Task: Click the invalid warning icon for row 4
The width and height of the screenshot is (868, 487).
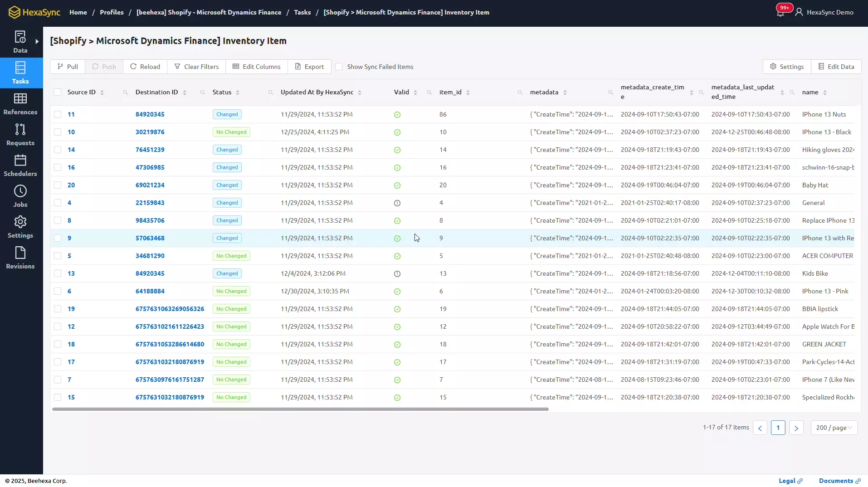Action: pos(397,203)
